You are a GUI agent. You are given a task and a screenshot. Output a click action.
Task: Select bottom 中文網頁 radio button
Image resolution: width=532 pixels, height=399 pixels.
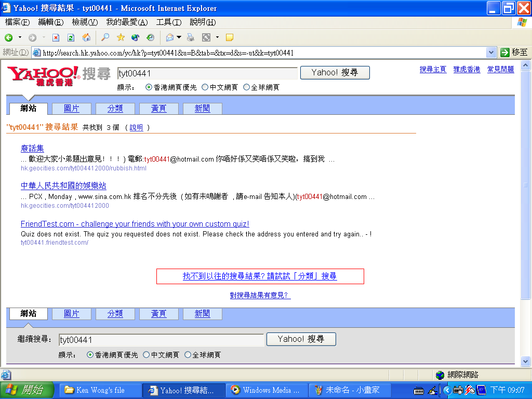[146, 354]
